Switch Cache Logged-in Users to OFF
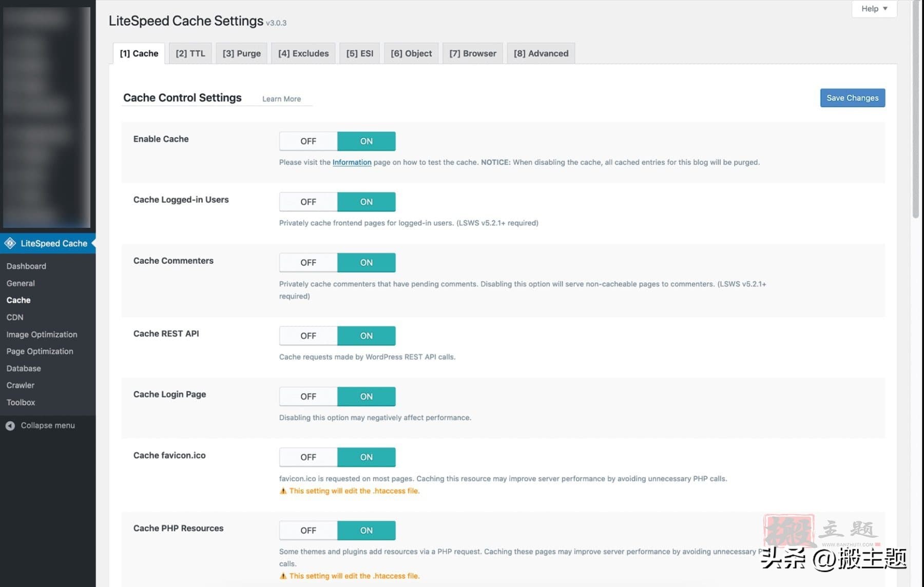The width and height of the screenshot is (924, 587). point(308,202)
